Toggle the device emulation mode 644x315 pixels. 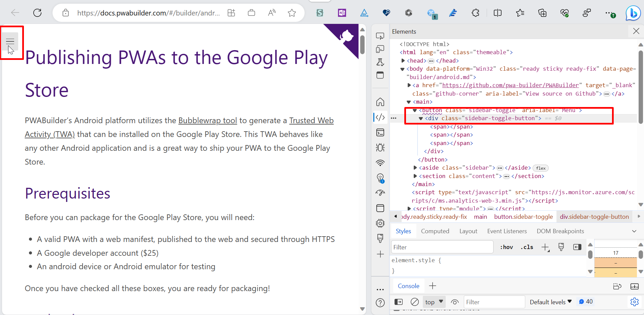(380, 49)
